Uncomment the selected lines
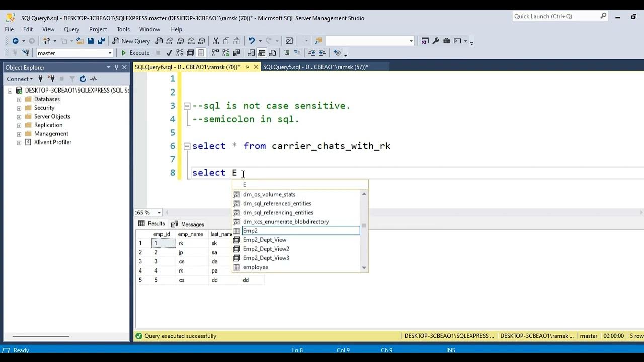This screenshot has width=644, height=362. 297,53
